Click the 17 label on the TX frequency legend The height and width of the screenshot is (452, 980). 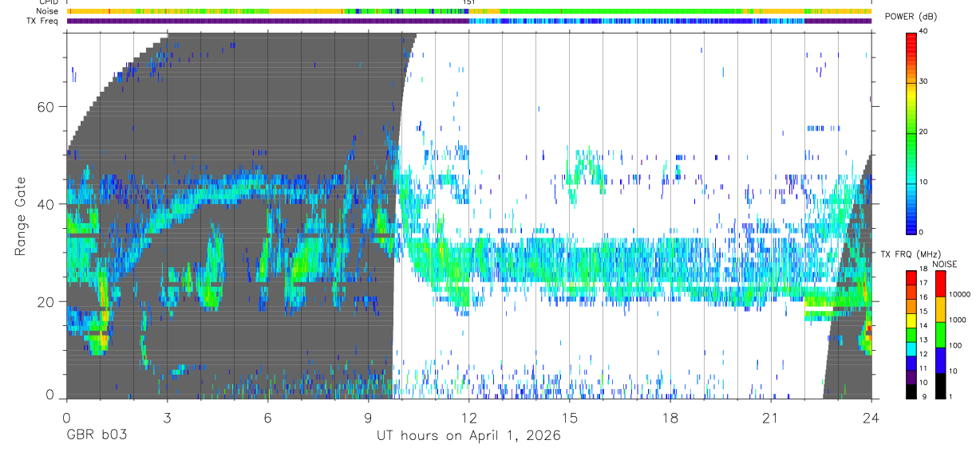point(924,283)
